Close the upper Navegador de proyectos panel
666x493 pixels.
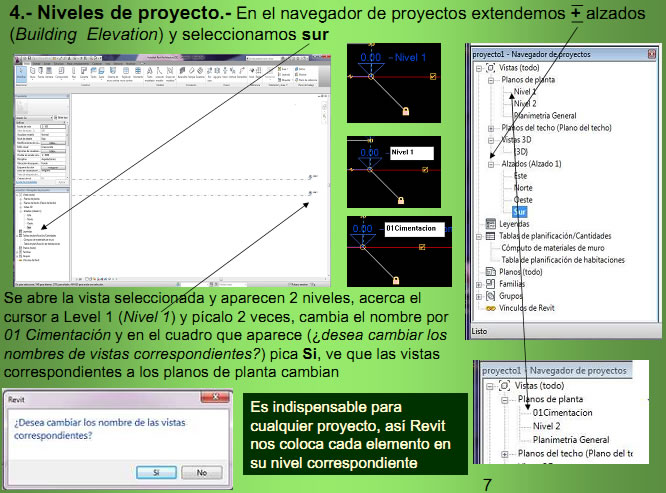(x=651, y=50)
